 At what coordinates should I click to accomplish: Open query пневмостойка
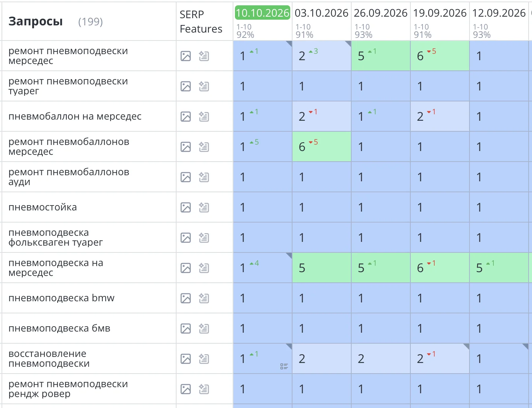(x=43, y=207)
